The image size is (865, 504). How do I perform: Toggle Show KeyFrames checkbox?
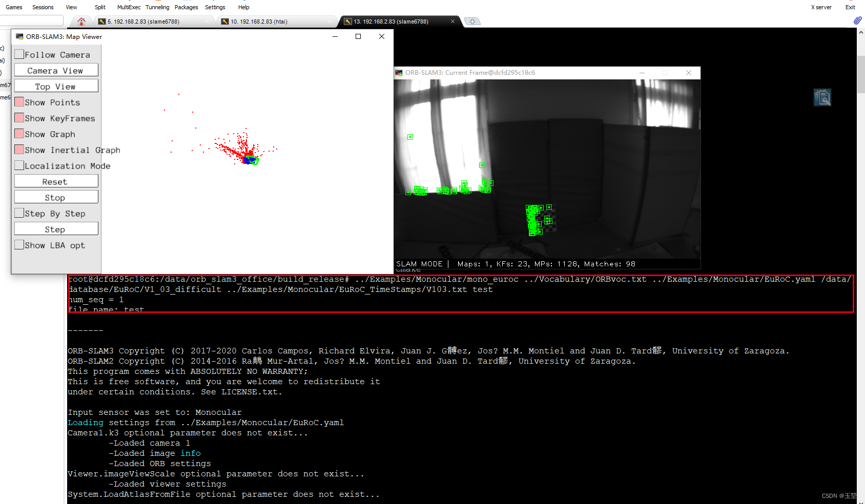coord(19,118)
